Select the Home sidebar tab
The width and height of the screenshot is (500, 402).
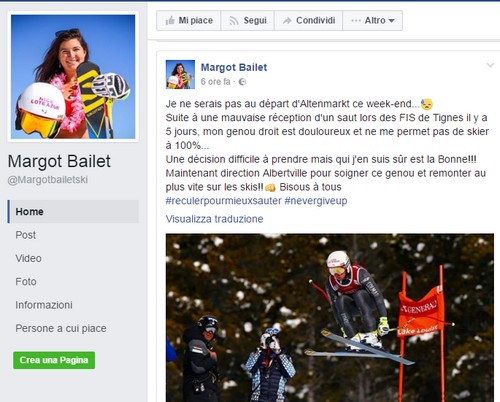[x=73, y=212]
